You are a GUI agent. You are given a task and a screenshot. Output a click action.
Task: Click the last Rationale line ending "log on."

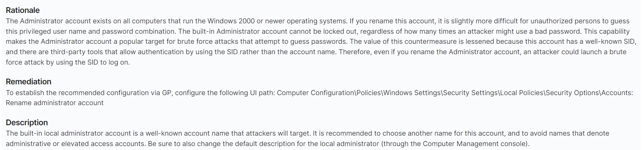pos(68,62)
